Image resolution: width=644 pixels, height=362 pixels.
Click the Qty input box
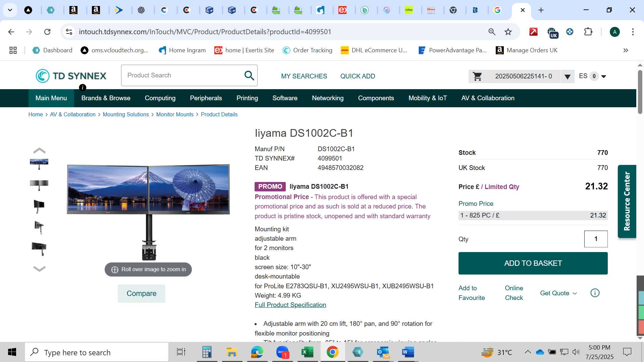pos(596,239)
